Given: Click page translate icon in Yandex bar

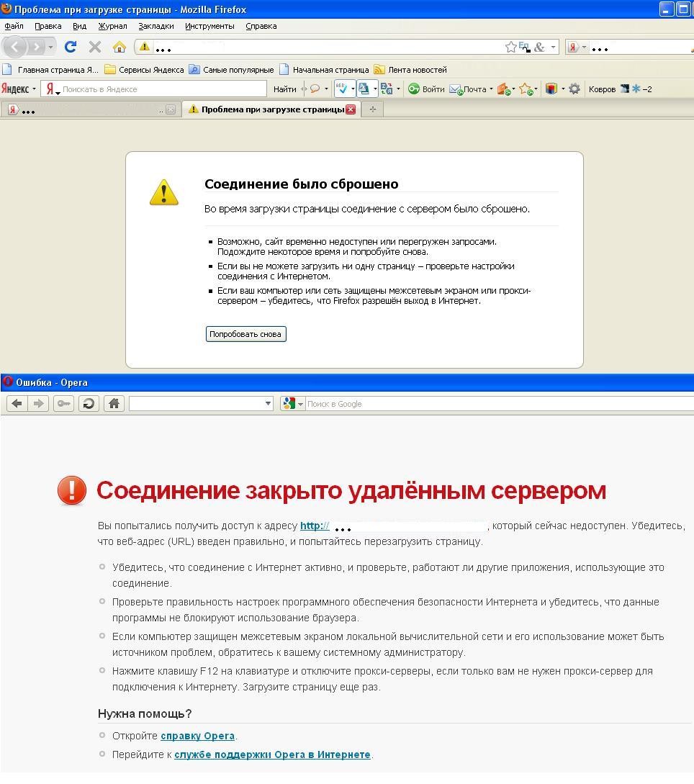Looking at the screenshot, I should click(x=364, y=89).
